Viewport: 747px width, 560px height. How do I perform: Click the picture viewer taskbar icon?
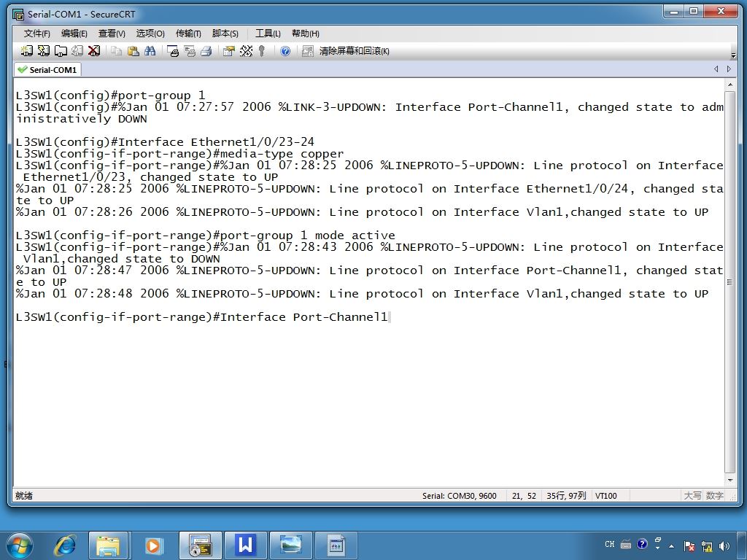(x=290, y=545)
